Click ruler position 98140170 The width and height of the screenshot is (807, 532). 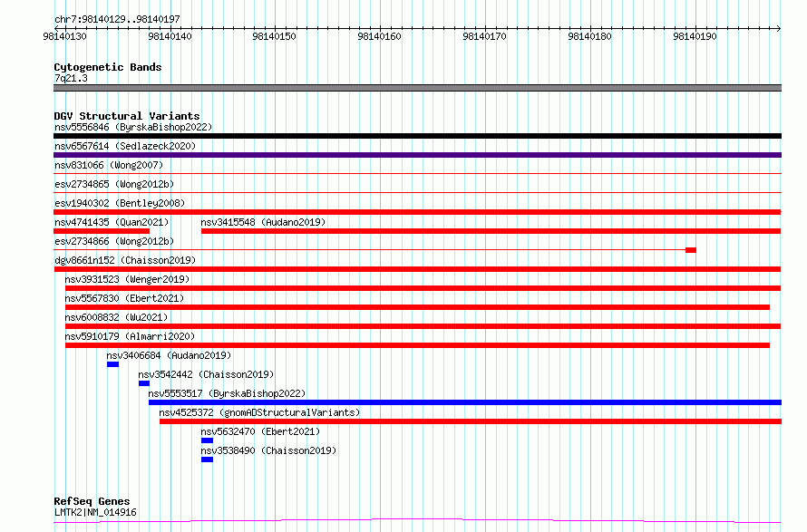484,36
